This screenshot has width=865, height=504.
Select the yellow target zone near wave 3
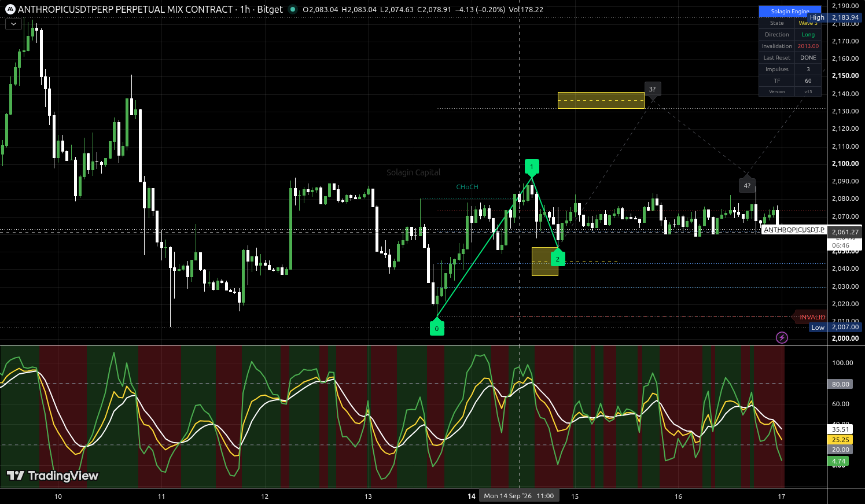(601, 100)
